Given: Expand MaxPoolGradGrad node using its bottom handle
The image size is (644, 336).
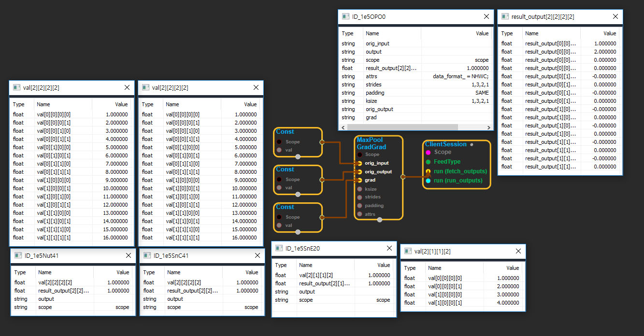Looking at the screenshot, I should click(x=379, y=220).
